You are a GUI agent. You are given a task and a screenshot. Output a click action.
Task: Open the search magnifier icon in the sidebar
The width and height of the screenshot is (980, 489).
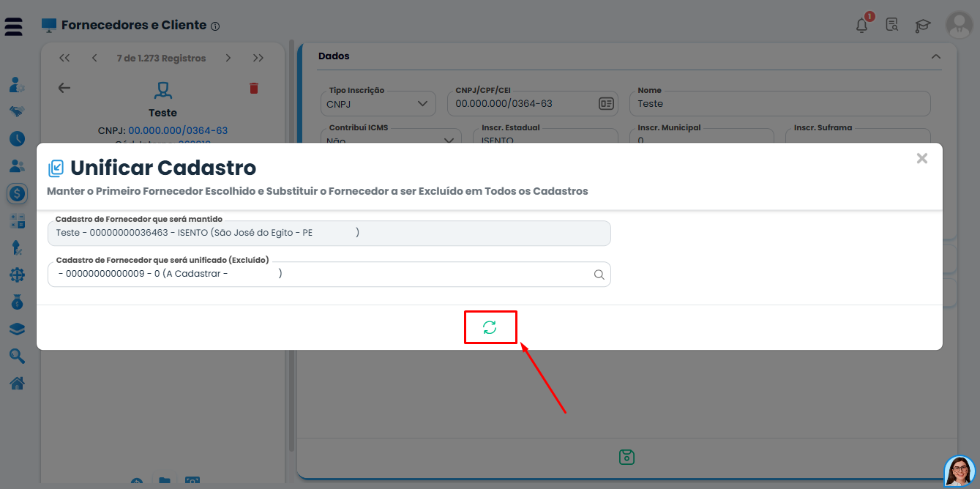(x=16, y=356)
